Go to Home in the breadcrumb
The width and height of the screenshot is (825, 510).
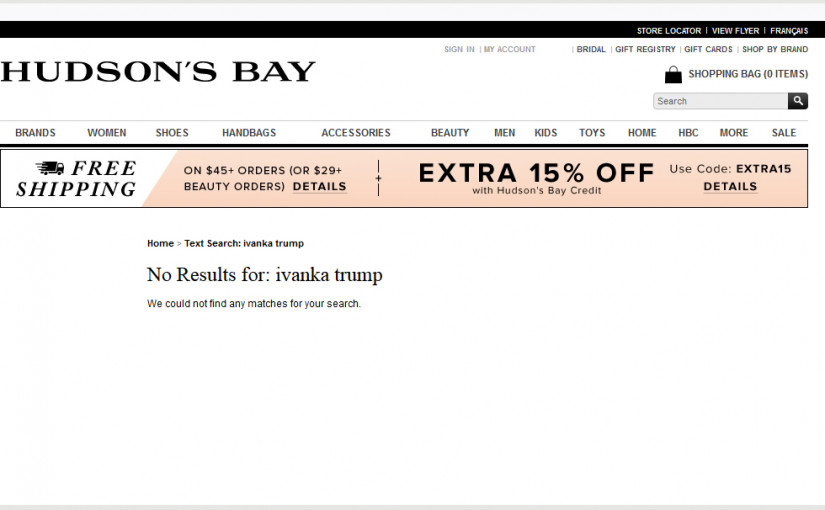[160, 243]
